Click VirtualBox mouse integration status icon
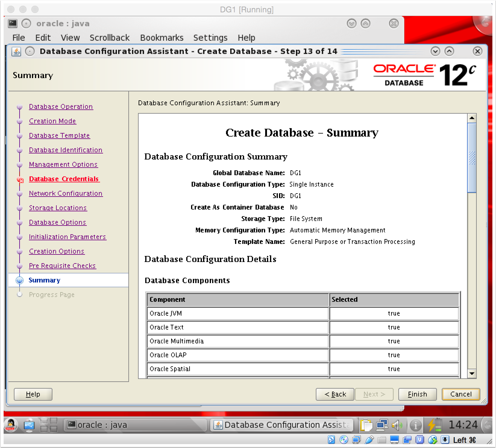Viewport: 496px width, 448px height. (x=433, y=440)
